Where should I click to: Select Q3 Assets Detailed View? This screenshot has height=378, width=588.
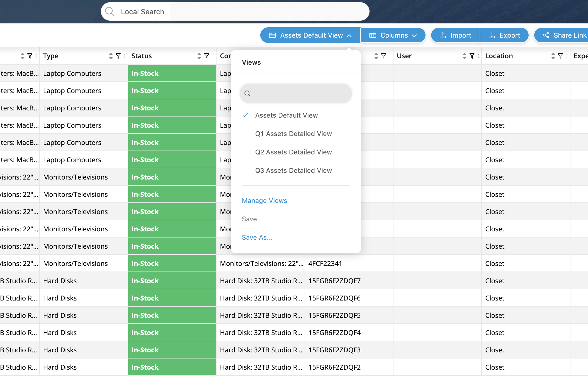pos(293,170)
